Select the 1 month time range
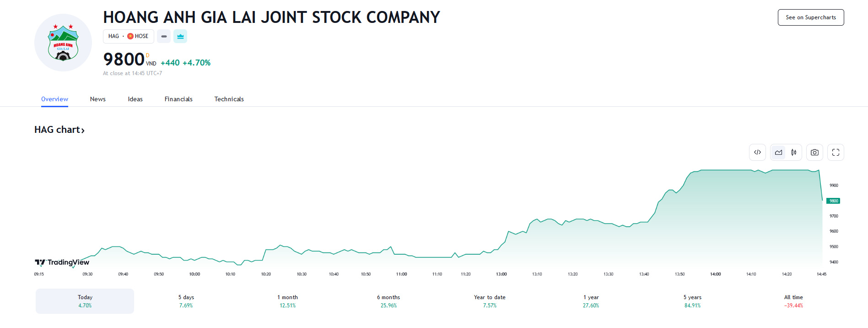This screenshot has width=868, height=328. click(287, 301)
